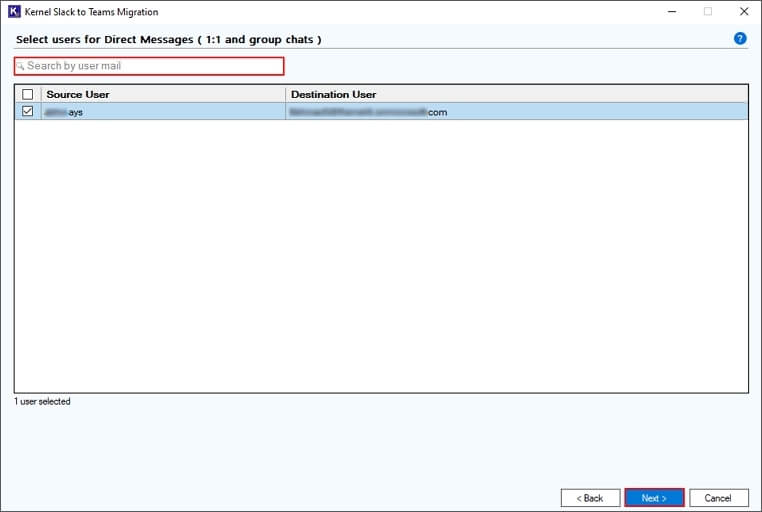The image size is (762, 512).
Task: Open the blue help icon
Action: (740, 38)
